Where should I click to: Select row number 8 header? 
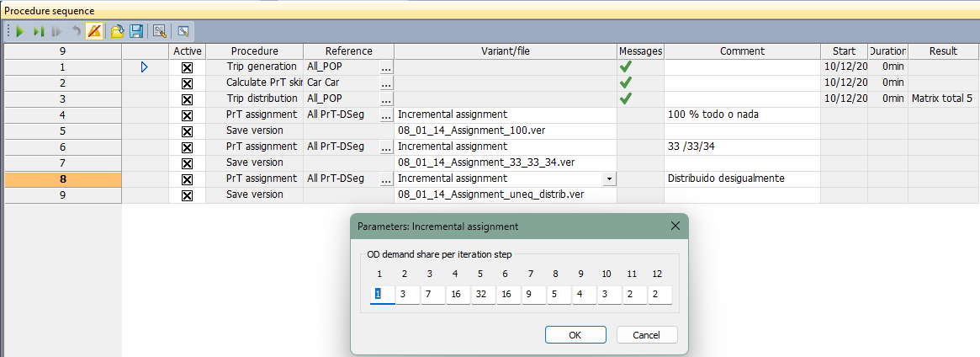point(62,178)
